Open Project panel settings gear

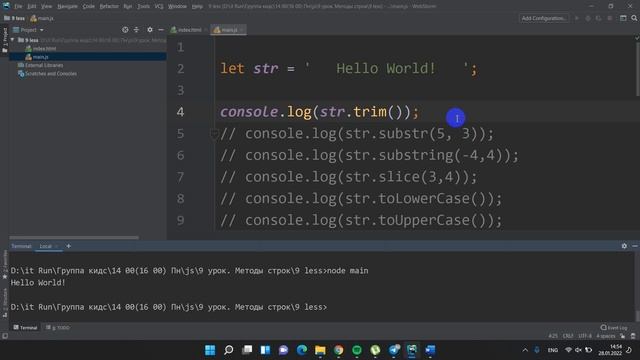pos(150,30)
